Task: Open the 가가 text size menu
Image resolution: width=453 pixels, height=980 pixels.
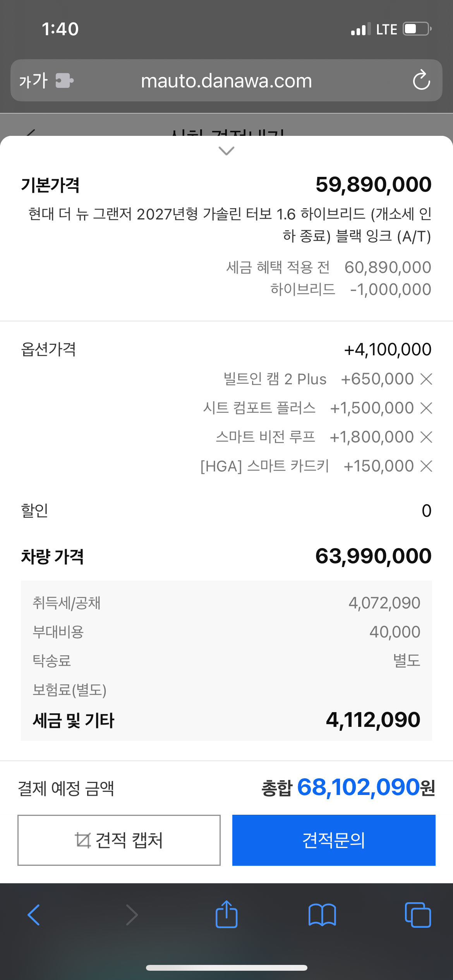Action: [33, 81]
